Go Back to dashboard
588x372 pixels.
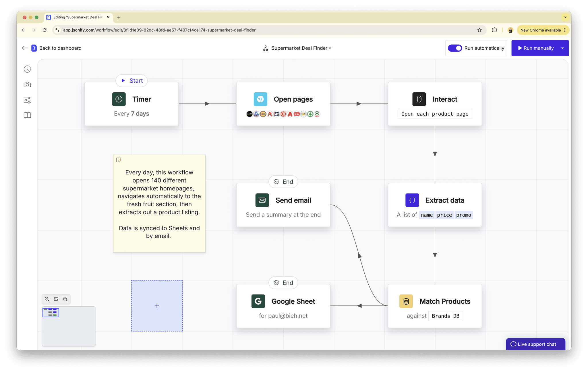click(x=60, y=48)
